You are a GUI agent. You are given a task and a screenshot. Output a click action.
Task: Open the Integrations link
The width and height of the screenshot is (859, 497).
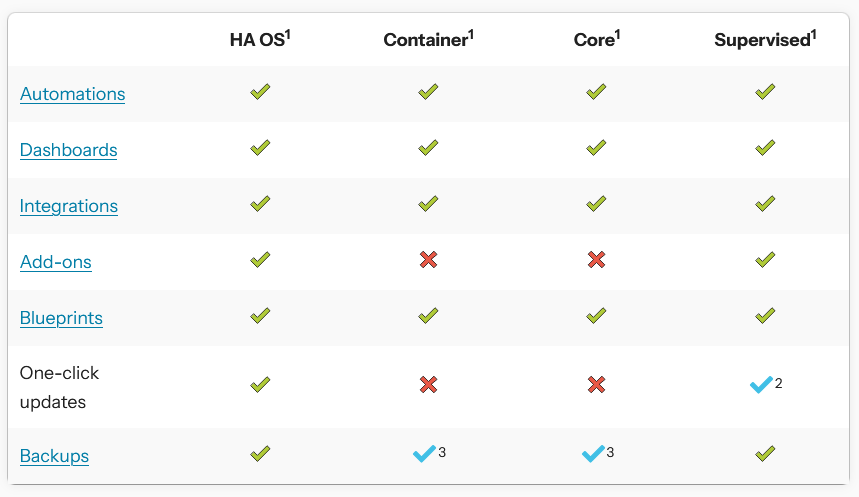[68, 206]
